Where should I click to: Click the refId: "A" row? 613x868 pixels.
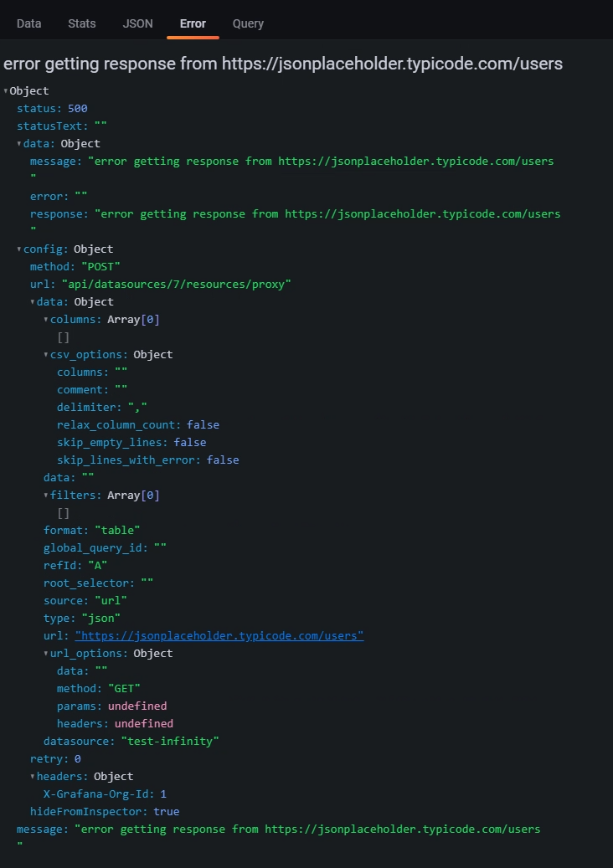75,566
